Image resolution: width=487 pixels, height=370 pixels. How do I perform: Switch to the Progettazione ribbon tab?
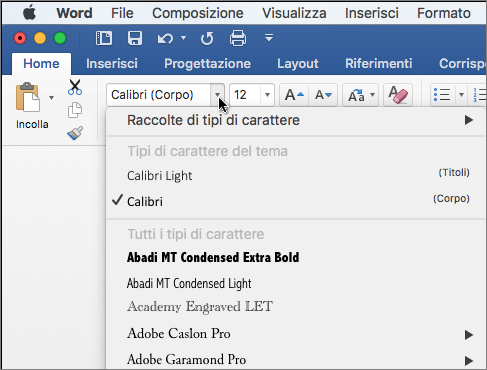coord(207,64)
